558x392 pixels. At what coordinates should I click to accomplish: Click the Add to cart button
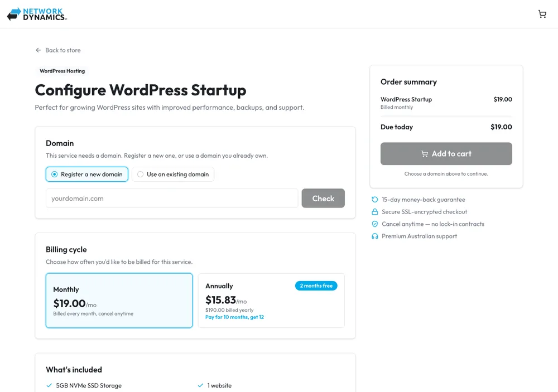[x=446, y=154]
